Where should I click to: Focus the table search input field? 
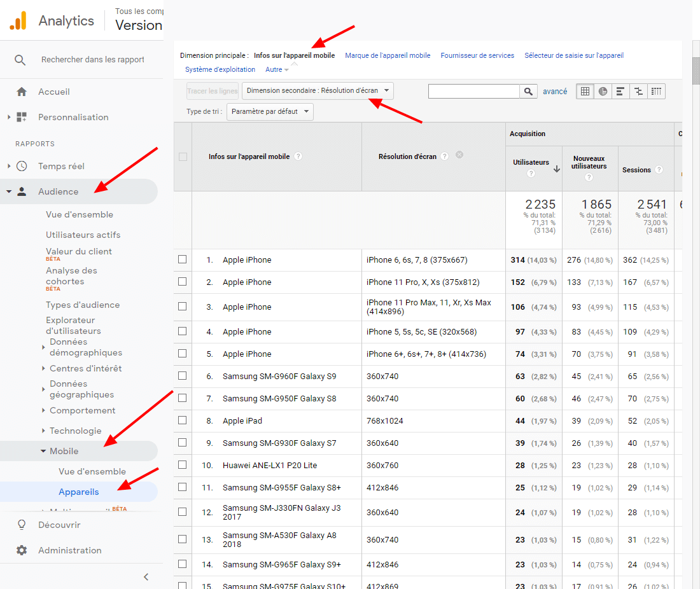tap(474, 92)
